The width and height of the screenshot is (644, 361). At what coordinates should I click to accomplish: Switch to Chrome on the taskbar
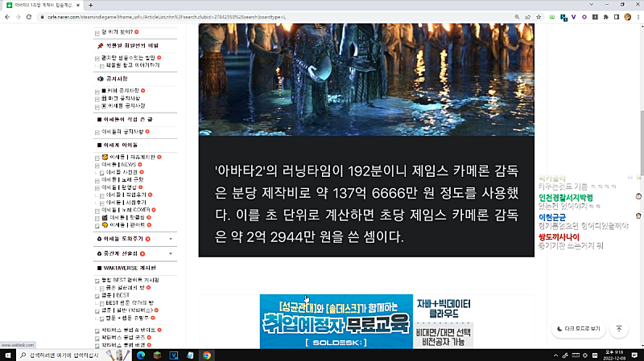[207, 355]
